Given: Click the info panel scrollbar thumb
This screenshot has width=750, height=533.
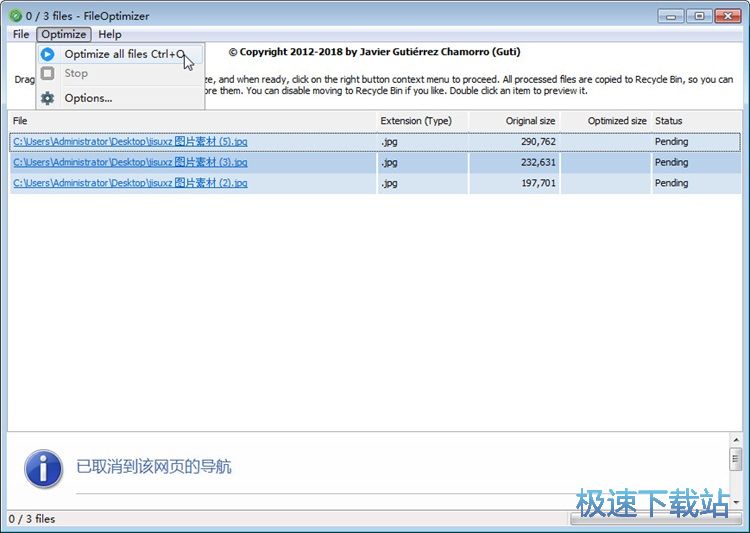Looking at the screenshot, I should pyautogui.click(x=736, y=459).
